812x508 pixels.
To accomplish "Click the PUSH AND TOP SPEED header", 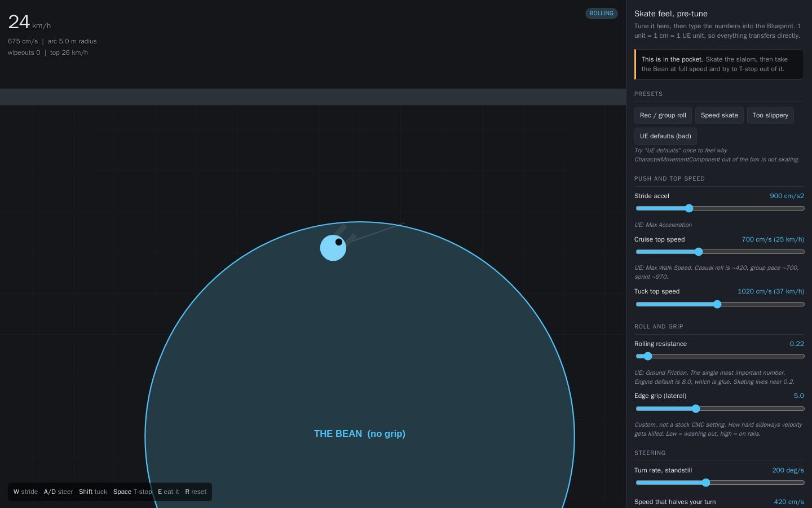I will point(669,178).
